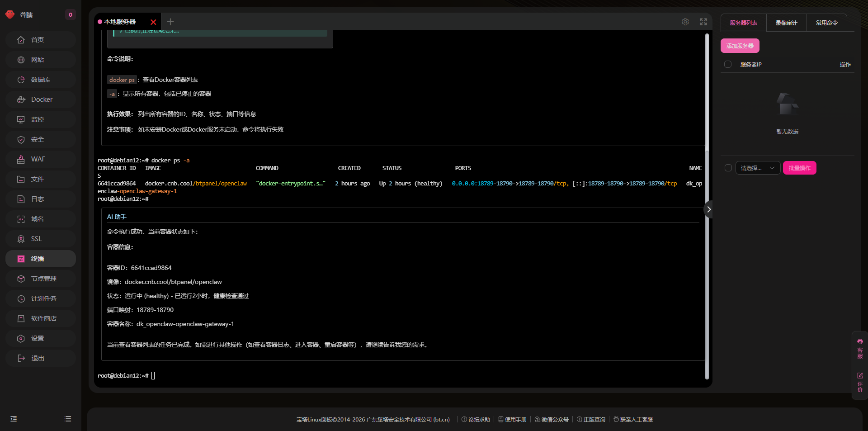This screenshot has height=431, width=868.
Task: Click the Docker sidebar icon
Action: pyautogui.click(x=21, y=99)
